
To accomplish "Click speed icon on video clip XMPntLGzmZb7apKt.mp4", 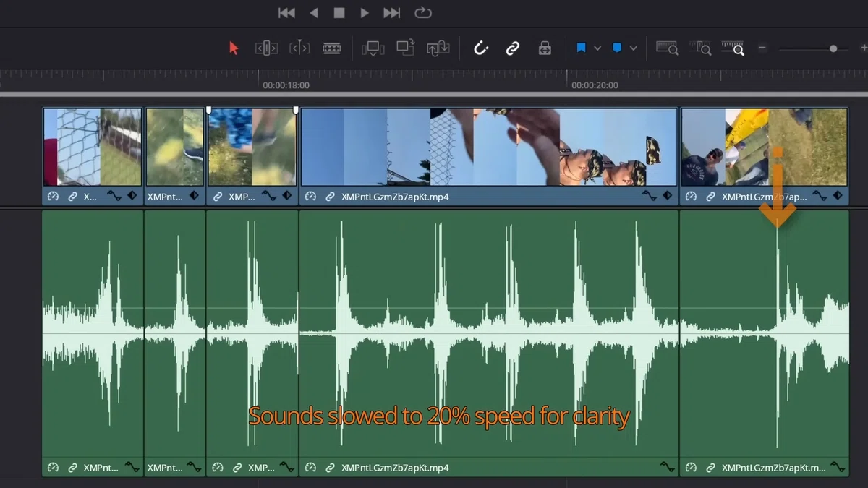I will coord(311,197).
